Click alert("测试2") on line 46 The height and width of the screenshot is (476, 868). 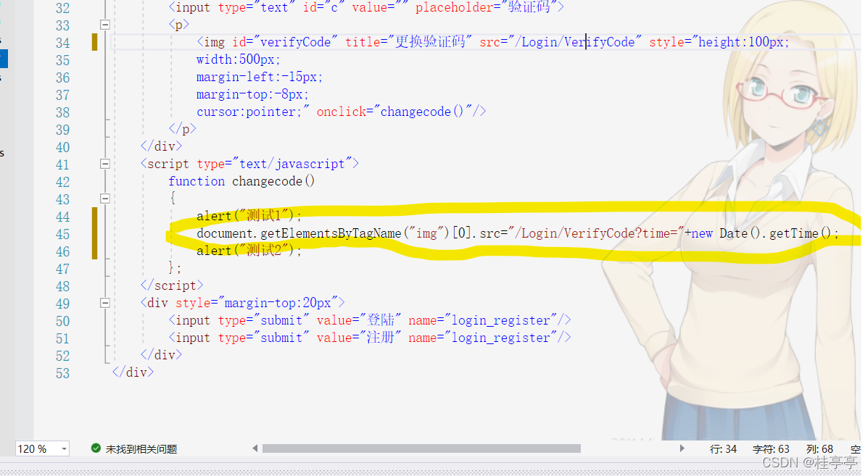click(x=249, y=251)
